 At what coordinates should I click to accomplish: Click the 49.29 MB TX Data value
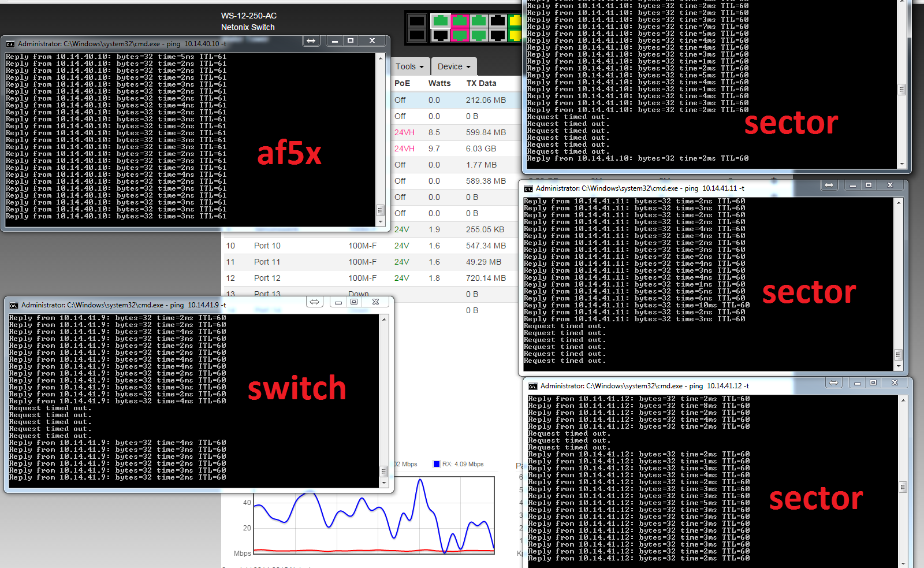click(x=483, y=262)
